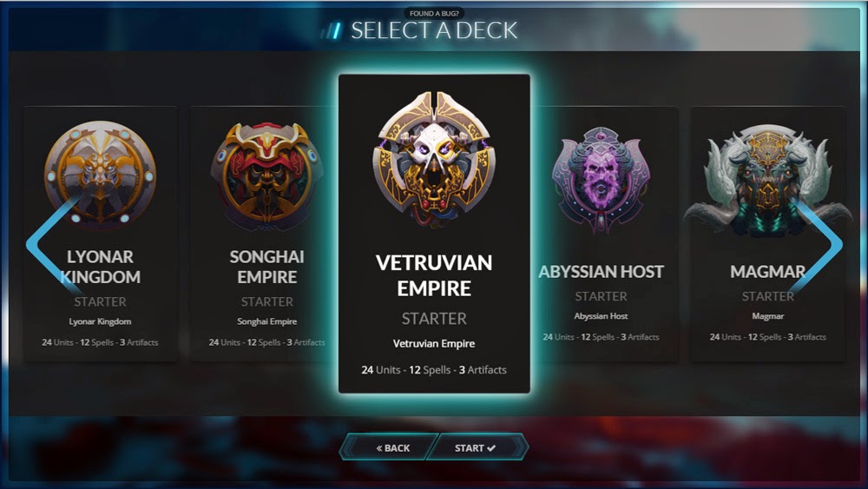The image size is (868, 489).
Task: Open the Found a Bug? link
Action: click(x=434, y=13)
